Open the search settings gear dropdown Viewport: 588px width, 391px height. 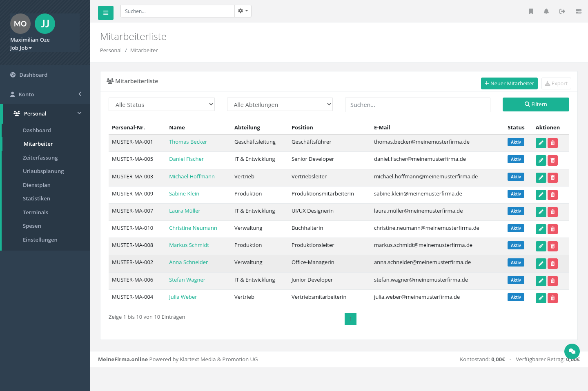click(243, 11)
